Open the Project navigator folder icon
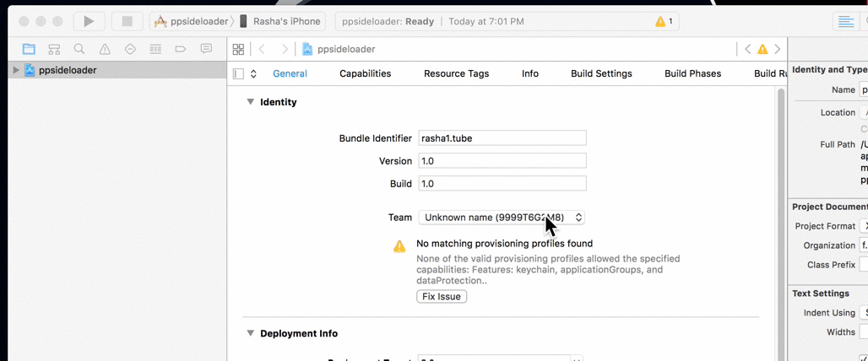The height and width of the screenshot is (361, 868). click(x=29, y=50)
